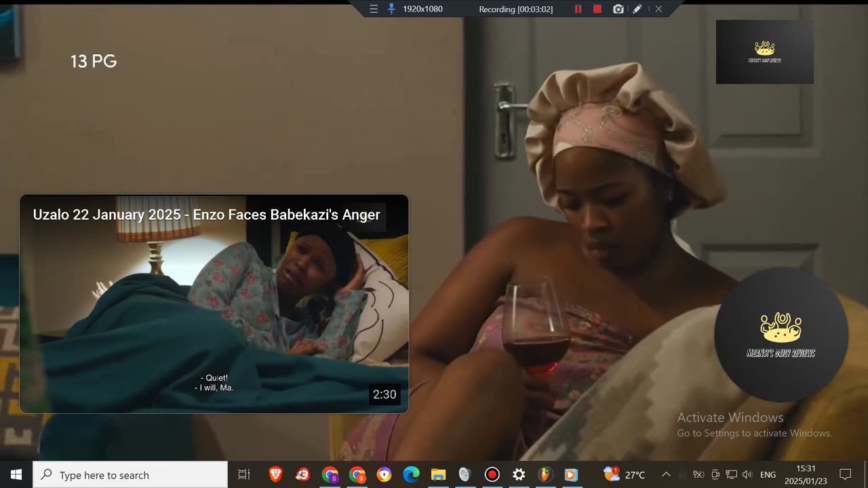Image resolution: width=868 pixels, height=488 pixels.
Task: Open Settings gear on the taskbar
Action: coord(519,474)
